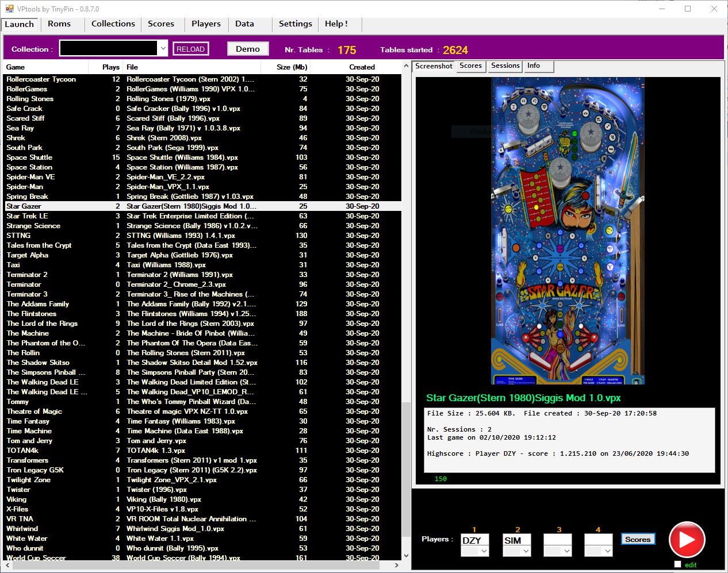Click the RELOAD button
728x573 pixels.
coord(190,49)
